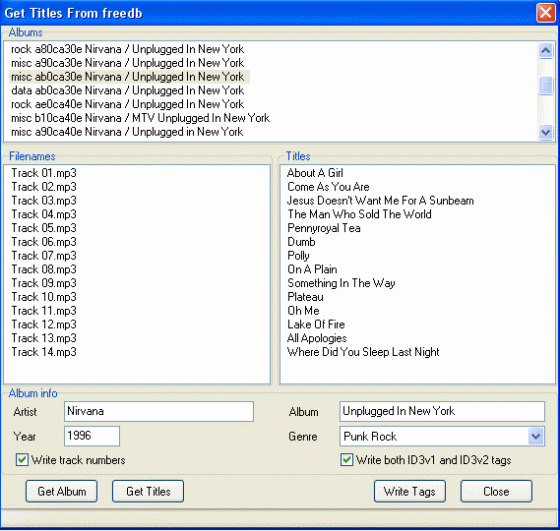Select Track 03.mp3 in Filenames

point(44,200)
